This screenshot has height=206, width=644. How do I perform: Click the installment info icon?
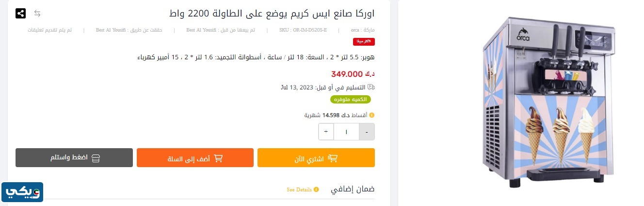(371, 115)
